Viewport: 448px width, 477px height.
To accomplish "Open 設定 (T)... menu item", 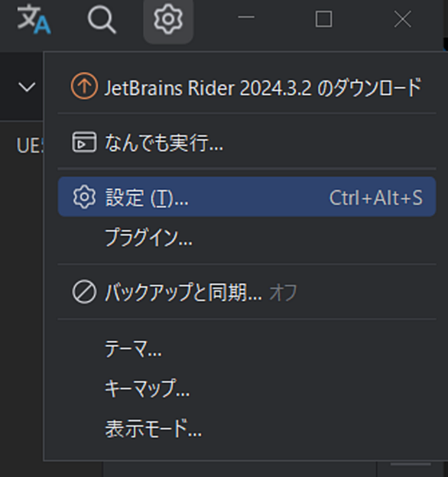I will pos(247,196).
